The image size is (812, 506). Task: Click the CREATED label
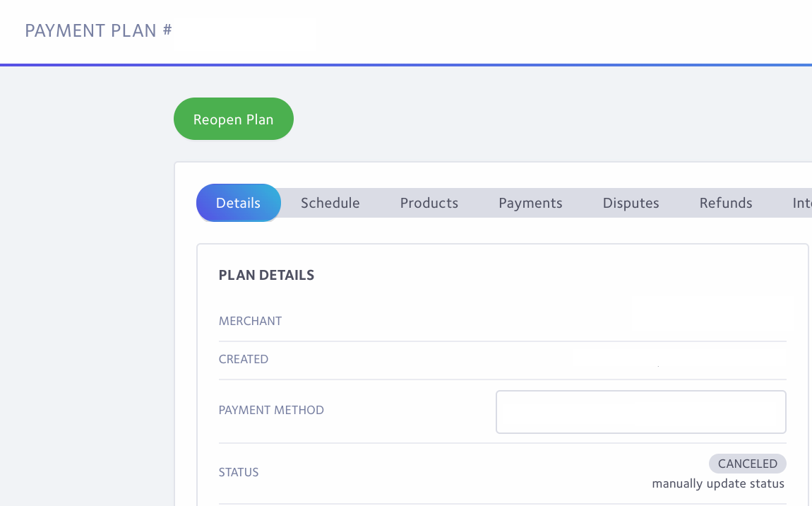[244, 359]
